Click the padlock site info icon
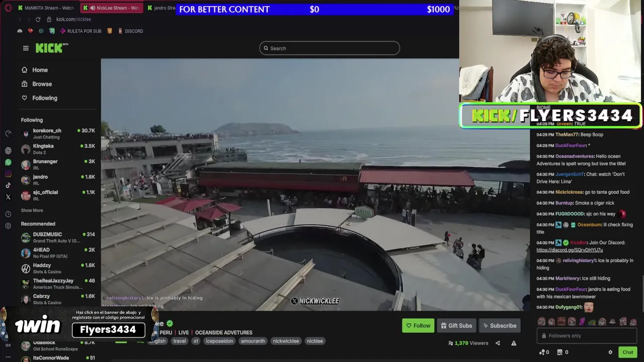Image resolution: width=644 pixels, height=362 pixels. coord(49,19)
